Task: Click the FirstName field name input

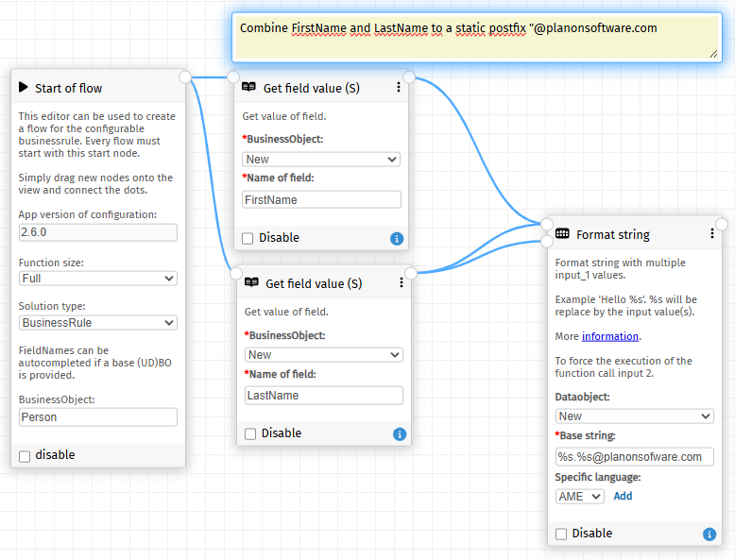Action: click(321, 199)
